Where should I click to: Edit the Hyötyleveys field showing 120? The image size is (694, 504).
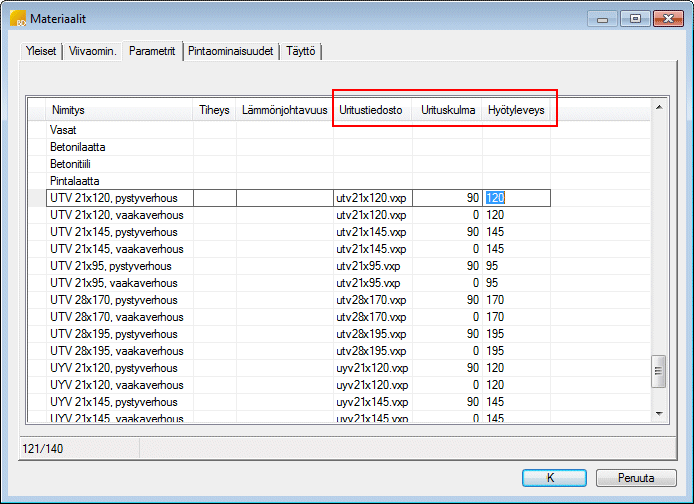tap(515, 198)
